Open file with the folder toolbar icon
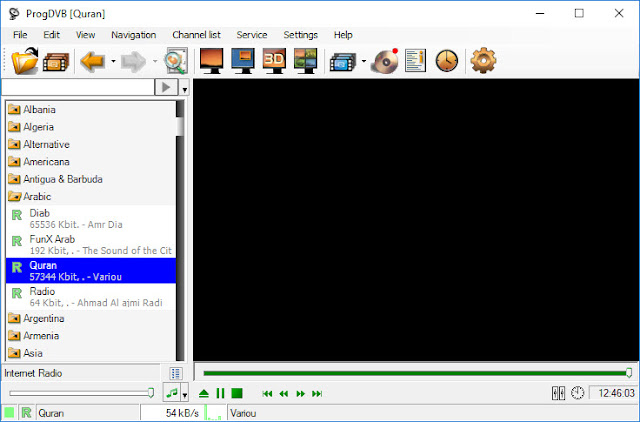The image size is (640, 422). point(24,61)
